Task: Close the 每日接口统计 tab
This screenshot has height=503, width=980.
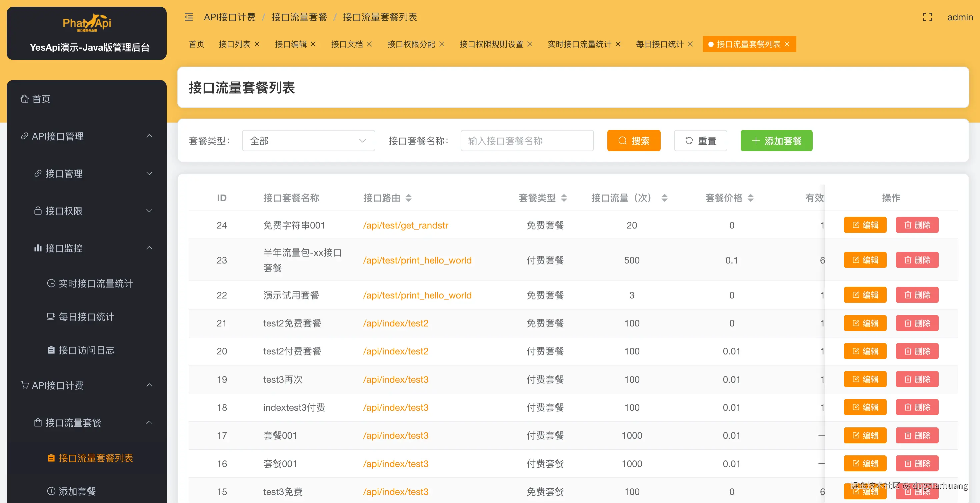Action: tap(690, 44)
